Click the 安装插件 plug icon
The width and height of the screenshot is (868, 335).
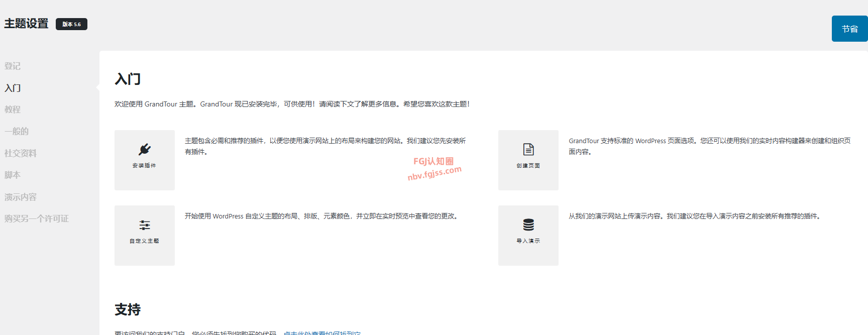[145, 150]
